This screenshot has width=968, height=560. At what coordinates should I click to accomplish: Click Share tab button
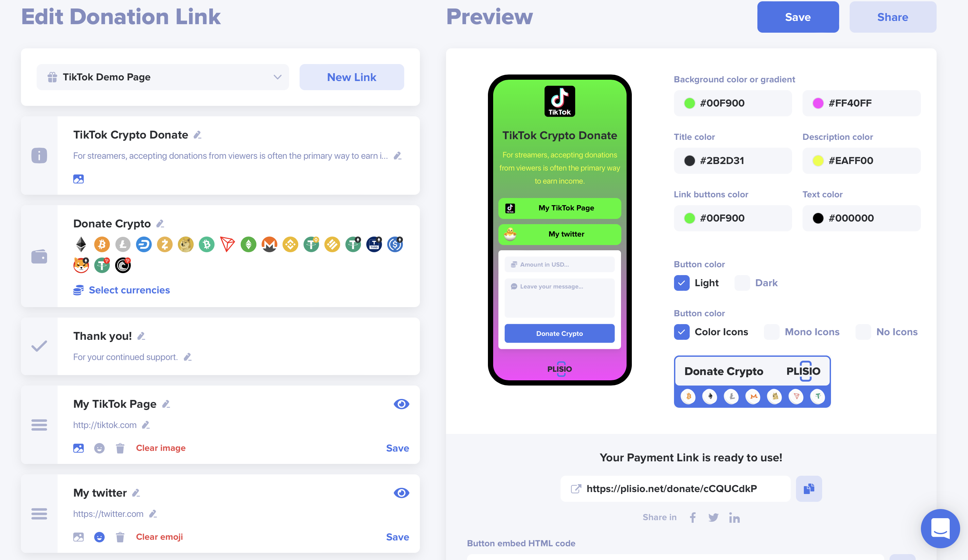[x=892, y=16]
